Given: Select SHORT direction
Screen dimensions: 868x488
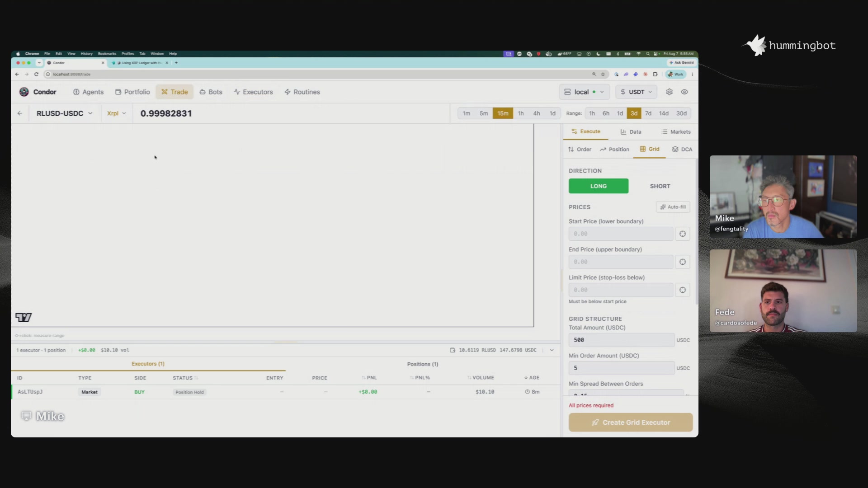Looking at the screenshot, I should point(660,186).
